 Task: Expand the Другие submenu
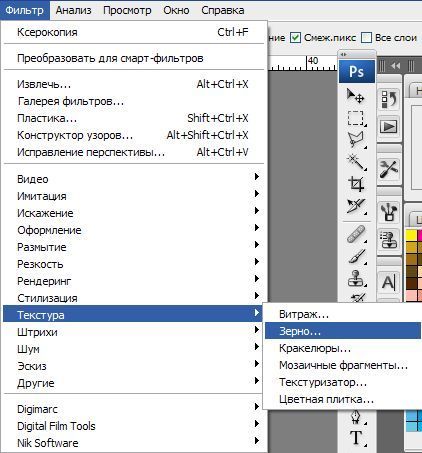pos(134,383)
